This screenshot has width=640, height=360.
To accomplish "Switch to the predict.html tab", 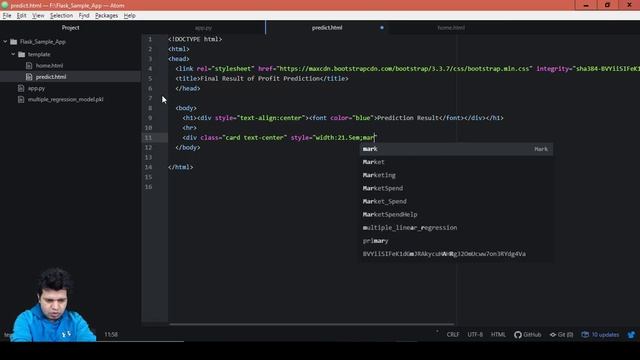I will click(327, 28).
